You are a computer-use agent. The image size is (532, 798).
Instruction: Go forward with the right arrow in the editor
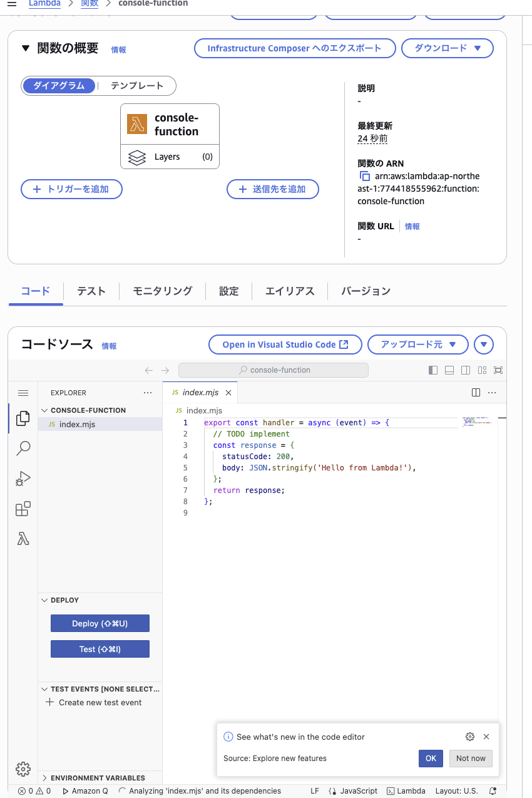165,370
